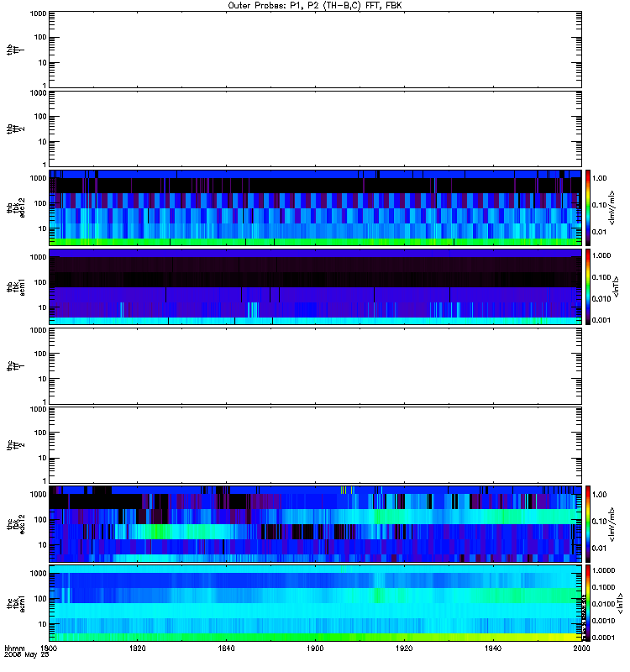Image resolution: width=630 pixels, height=672 pixels.
Task: Click the <|mV/m|> unit label beside thc edc12 color bar
Action: coord(612,524)
